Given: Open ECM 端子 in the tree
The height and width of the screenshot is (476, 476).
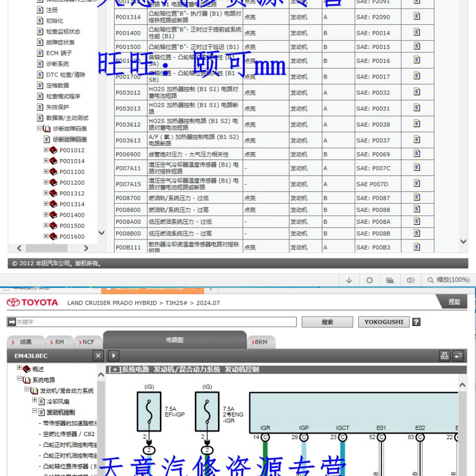Looking at the screenshot, I should pos(59,53).
